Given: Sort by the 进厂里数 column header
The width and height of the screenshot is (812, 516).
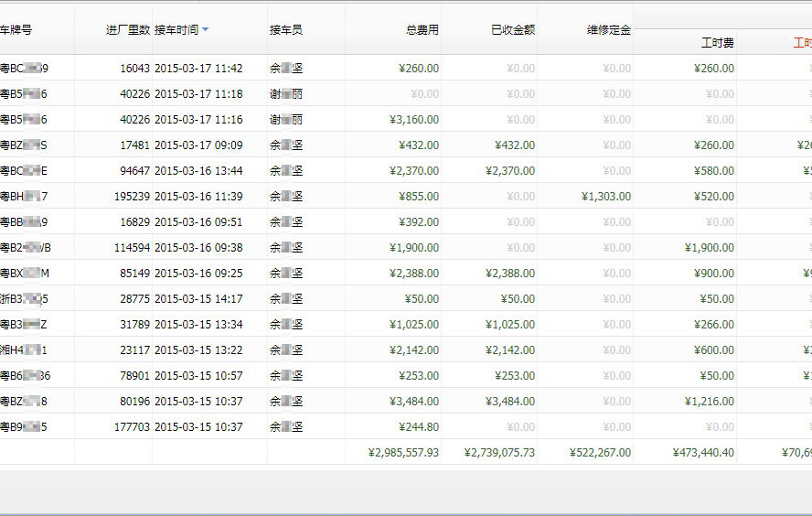Looking at the screenshot, I should pyautogui.click(x=127, y=30).
